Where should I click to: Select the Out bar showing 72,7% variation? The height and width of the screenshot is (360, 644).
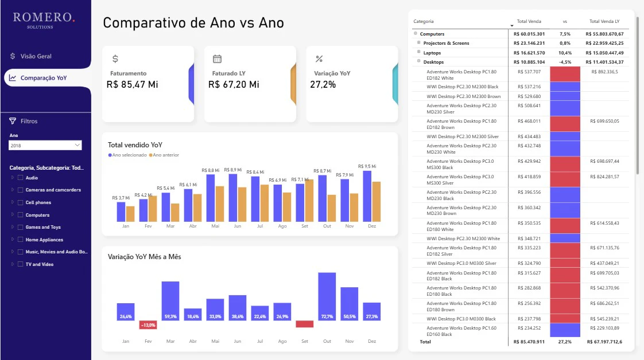click(x=327, y=296)
